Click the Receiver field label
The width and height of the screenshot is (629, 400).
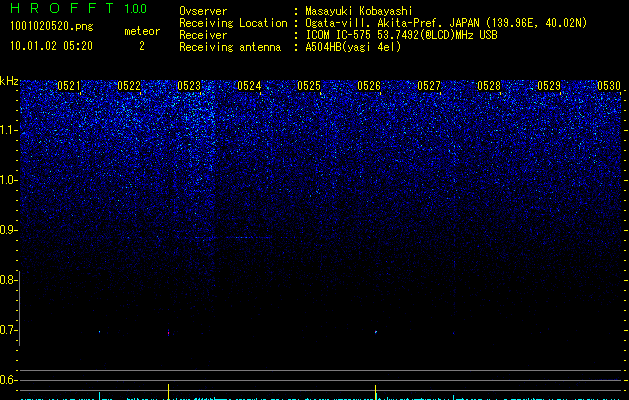(x=203, y=35)
